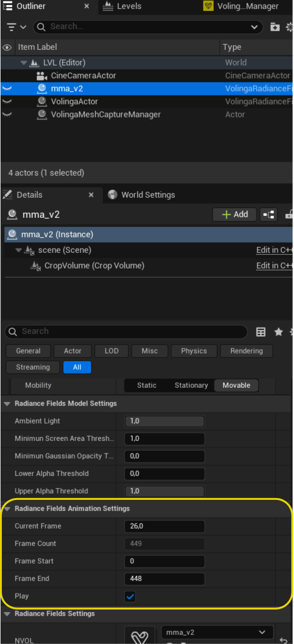Select the Outliner tab
This screenshot has height=644, width=294.
click(x=30, y=6)
